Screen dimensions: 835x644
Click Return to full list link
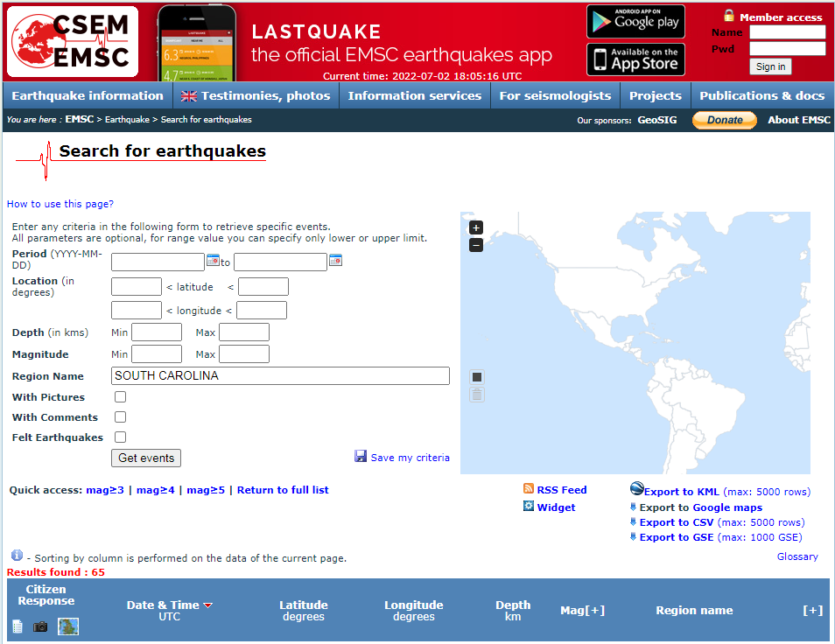pyautogui.click(x=283, y=490)
